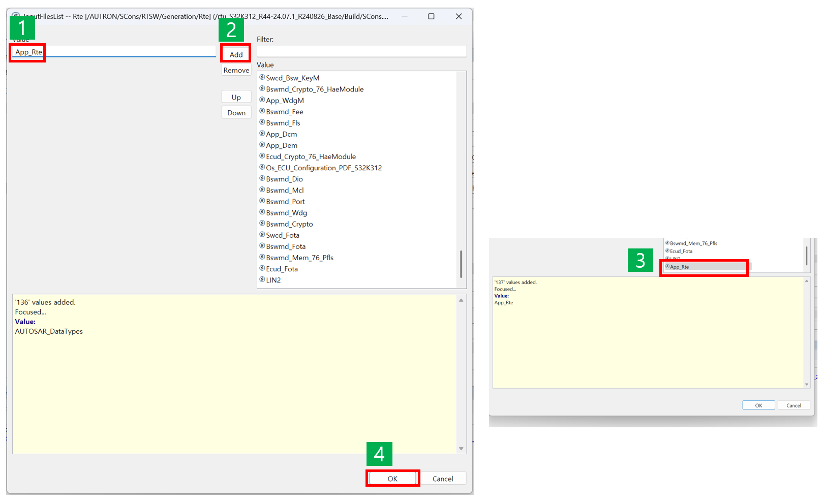The width and height of the screenshot is (823, 504).
Task: Click the Down button
Action: (x=236, y=113)
